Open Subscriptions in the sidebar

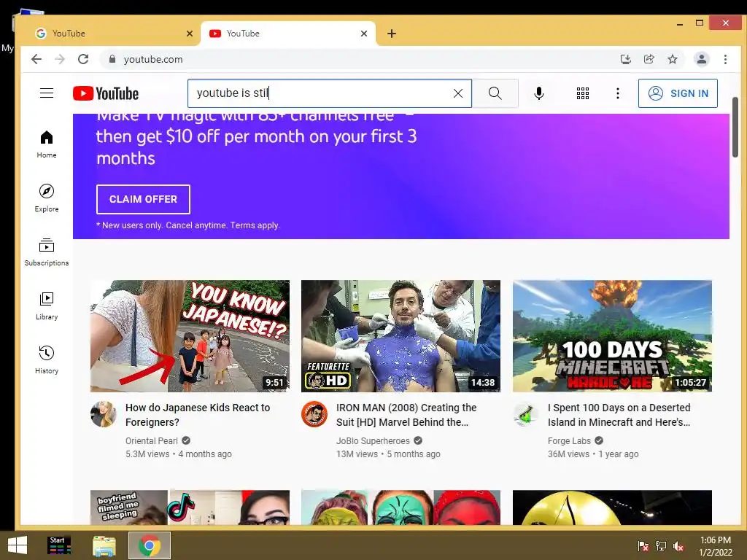(x=47, y=252)
